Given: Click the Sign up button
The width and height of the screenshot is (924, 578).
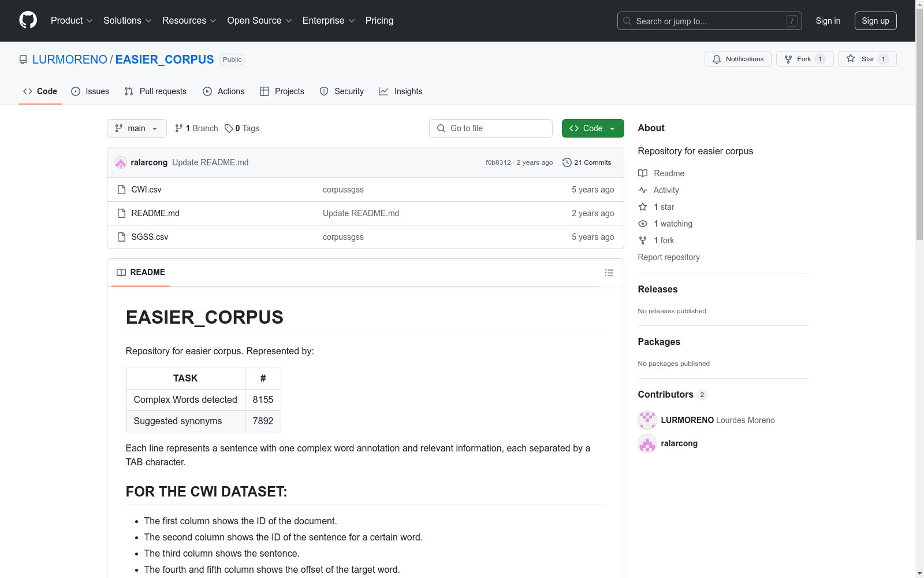Looking at the screenshot, I should pyautogui.click(x=875, y=21).
